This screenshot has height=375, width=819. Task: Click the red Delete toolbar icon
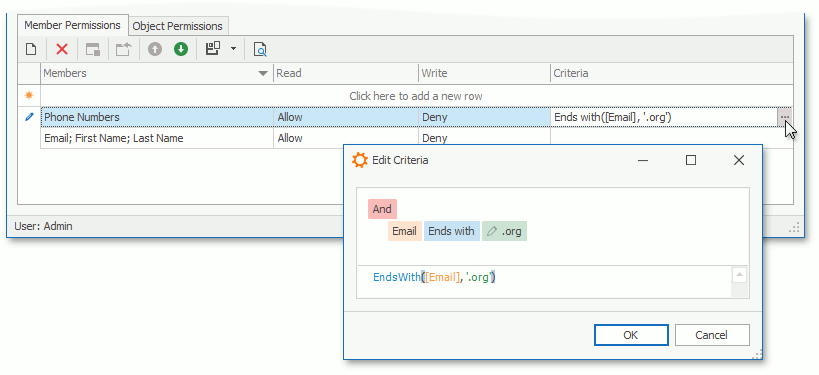click(x=62, y=50)
